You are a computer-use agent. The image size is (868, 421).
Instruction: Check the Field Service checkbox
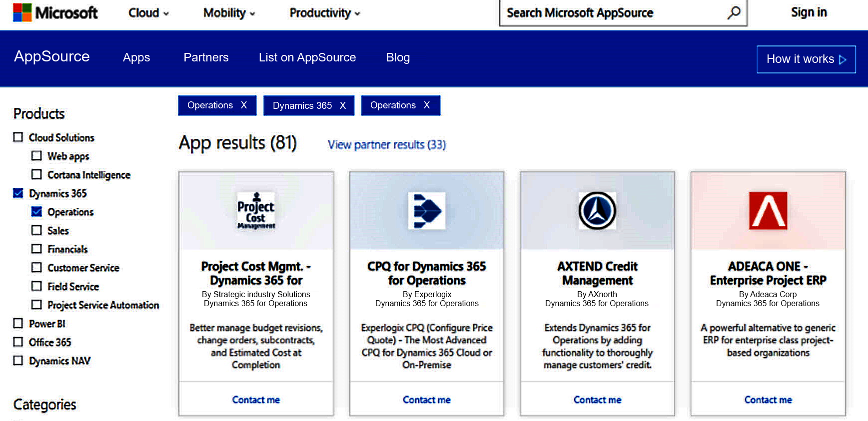coord(36,286)
